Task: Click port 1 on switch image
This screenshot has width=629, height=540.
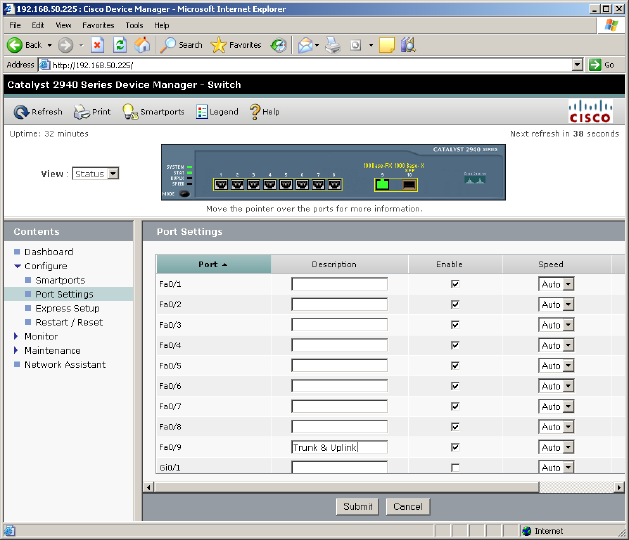Action: tap(221, 185)
